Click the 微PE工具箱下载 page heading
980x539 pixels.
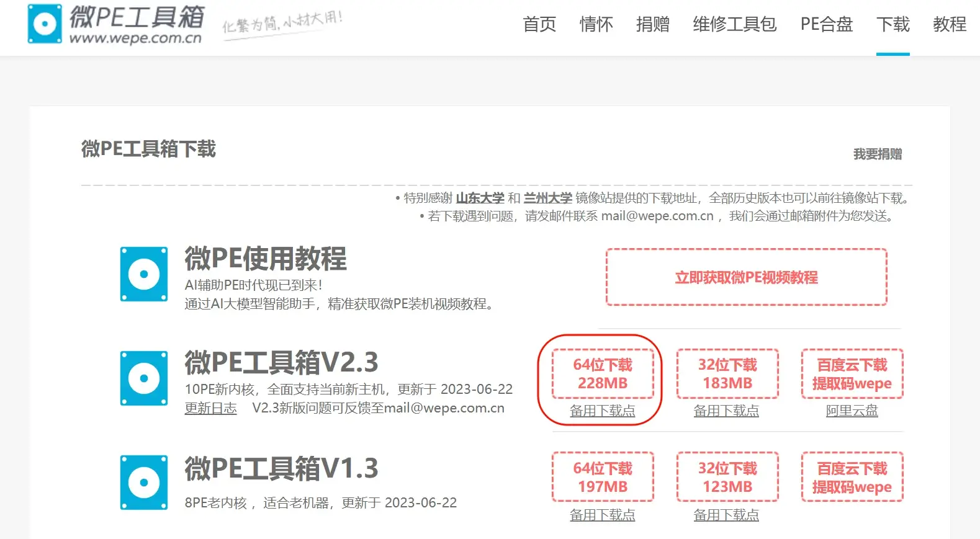pos(148,149)
